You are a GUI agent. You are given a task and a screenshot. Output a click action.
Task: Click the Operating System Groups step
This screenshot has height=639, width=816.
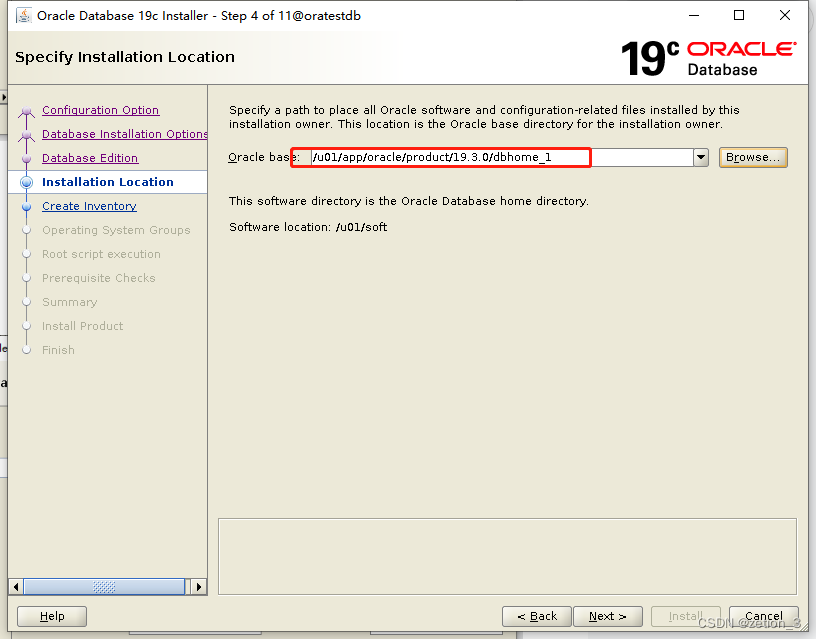116,230
